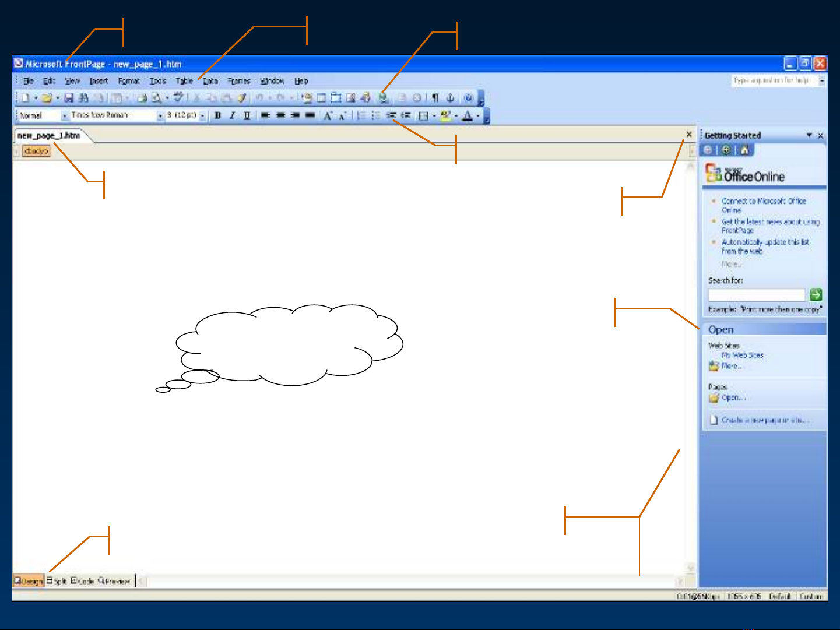Click the Help question mark toolbar icon
The width and height of the screenshot is (840, 630).
(x=468, y=98)
